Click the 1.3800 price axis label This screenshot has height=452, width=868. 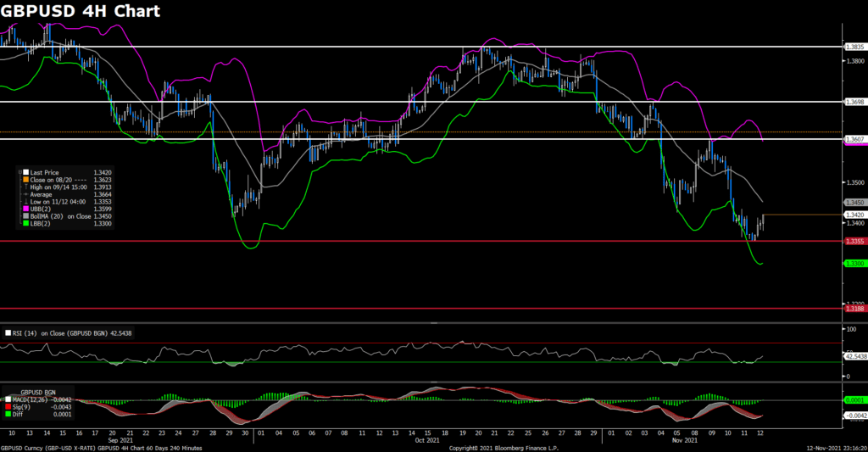tap(856, 61)
